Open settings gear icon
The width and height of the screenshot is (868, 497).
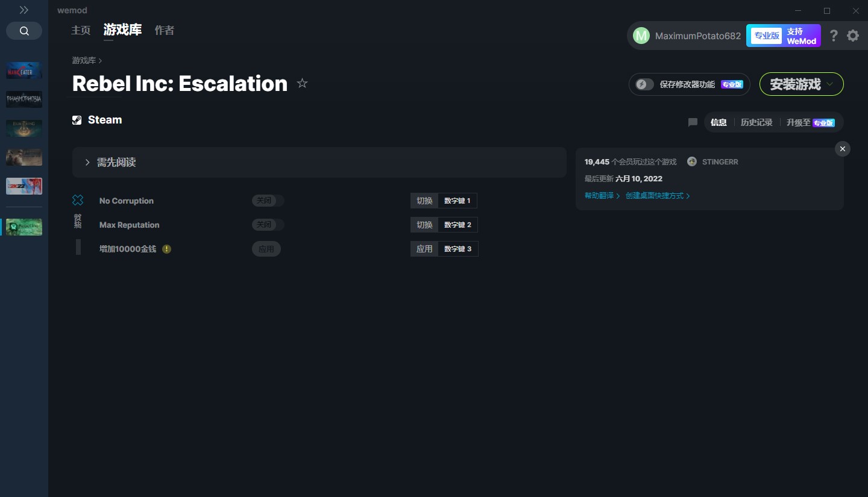tap(853, 36)
